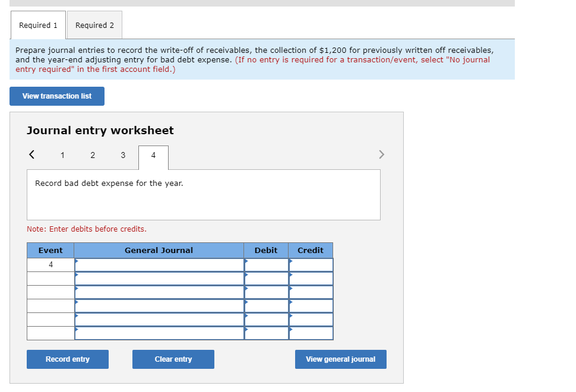This screenshot has width=576, height=392.
Task: Select journal entry tab 4
Action: pyautogui.click(x=154, y=157)
